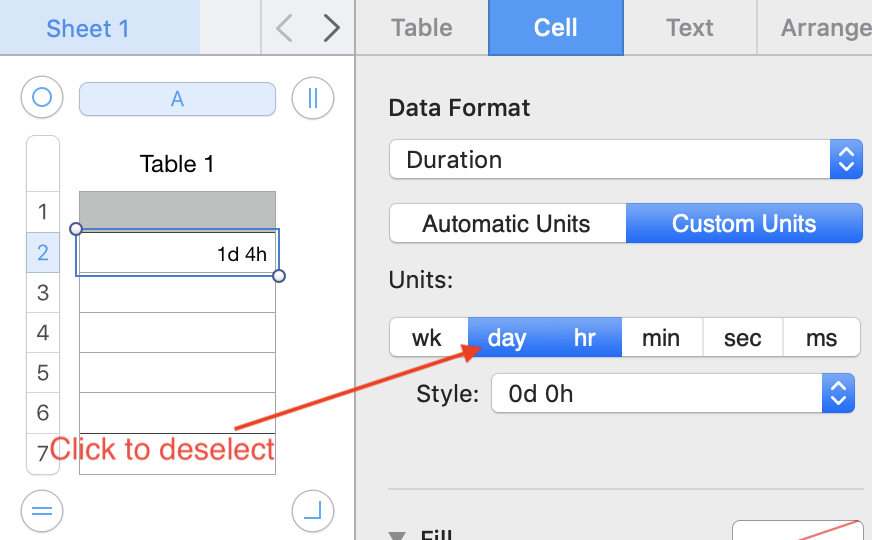This screenshot has height=540, width=872.
Task: Switch to the Text tab
Action: pyautogui.click(x=690, y=28)
